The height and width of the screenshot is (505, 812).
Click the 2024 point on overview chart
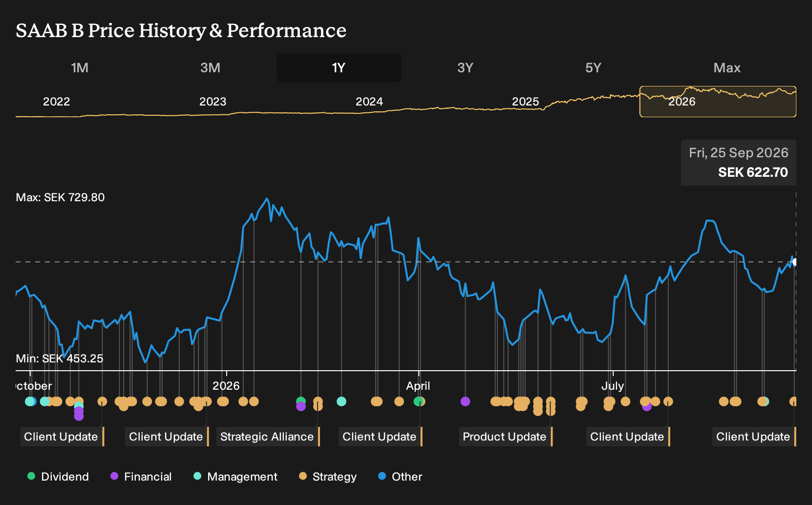369,102
